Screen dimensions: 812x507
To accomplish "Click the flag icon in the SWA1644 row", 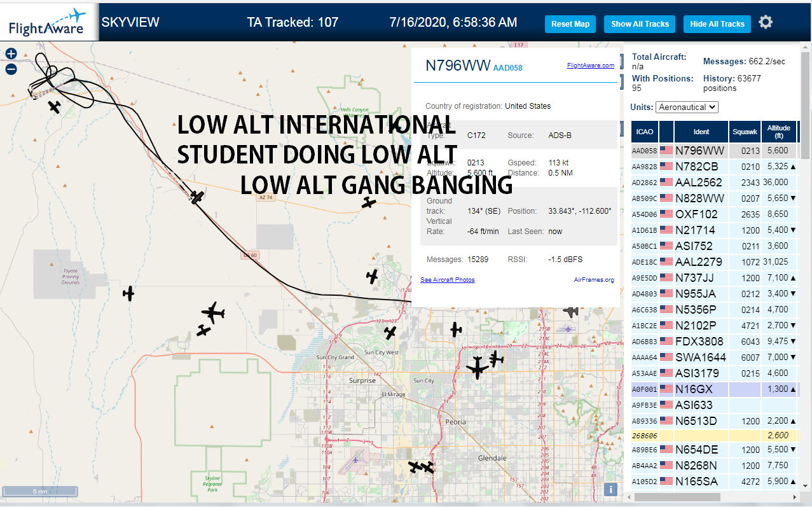I will [666, 358].
